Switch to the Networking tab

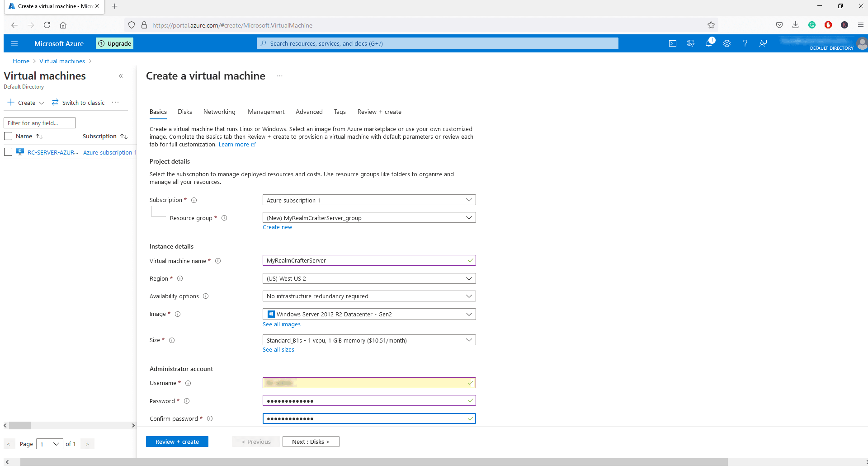coord(219,112)
